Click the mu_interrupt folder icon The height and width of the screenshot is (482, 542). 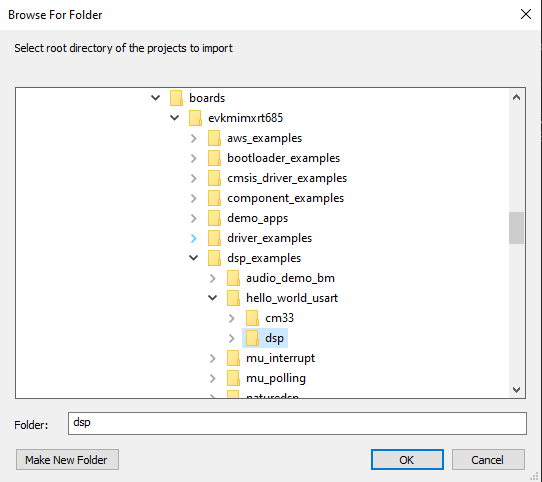[233, 358]
